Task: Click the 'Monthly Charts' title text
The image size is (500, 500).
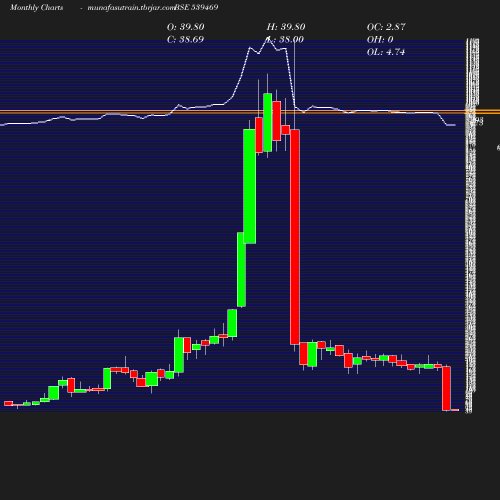Action: click(36, 7)
